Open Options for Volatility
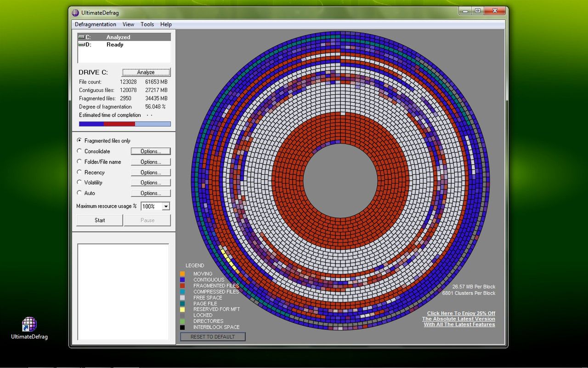The width and height of the screenshot is (588, 368). (151, 183)
